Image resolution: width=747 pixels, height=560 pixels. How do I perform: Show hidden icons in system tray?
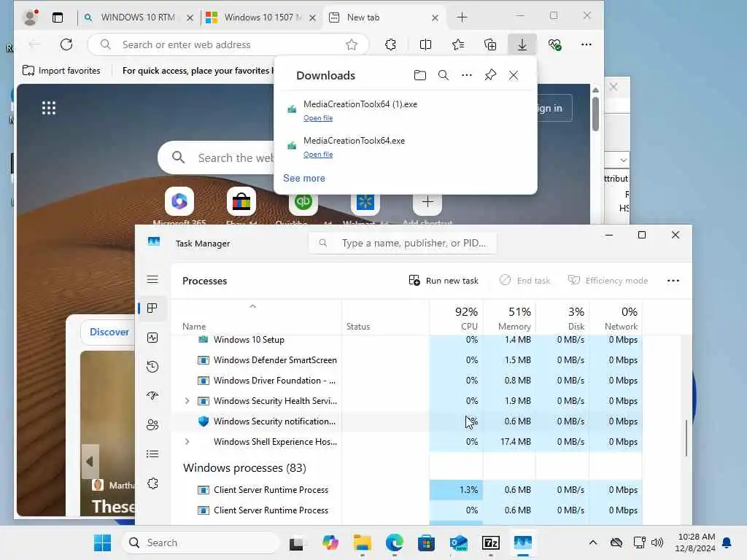593,542
